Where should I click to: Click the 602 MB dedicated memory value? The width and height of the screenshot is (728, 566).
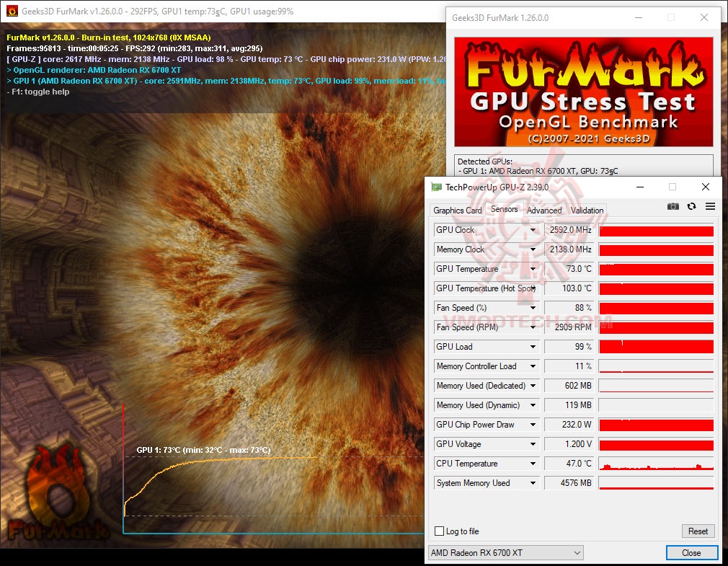[x=569, y=386]
